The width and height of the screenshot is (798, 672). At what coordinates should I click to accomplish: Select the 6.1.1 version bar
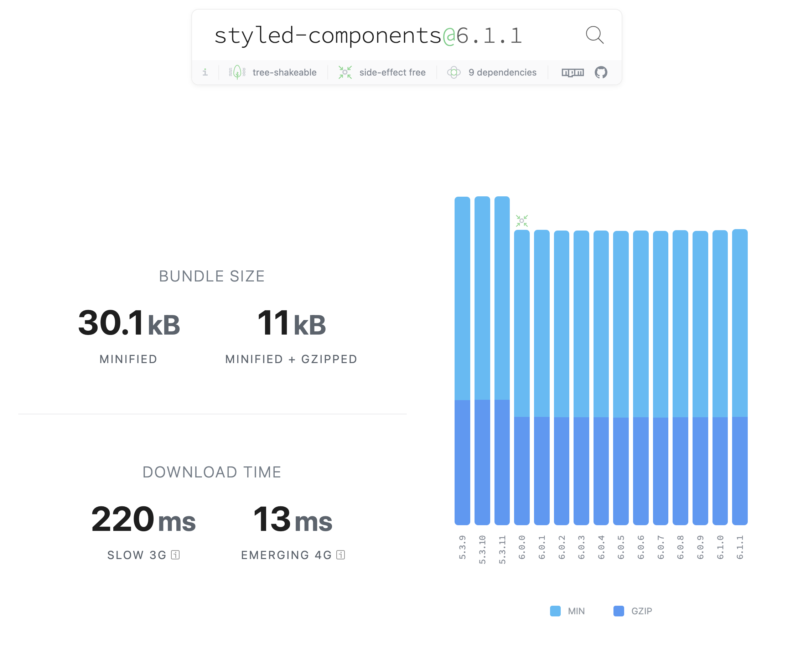click(739, 376)
